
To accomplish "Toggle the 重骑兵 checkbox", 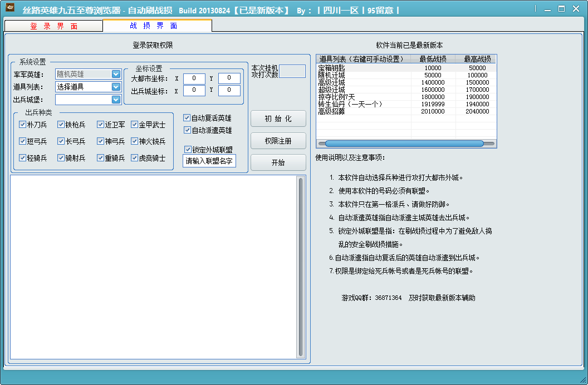I will (100, 157).
